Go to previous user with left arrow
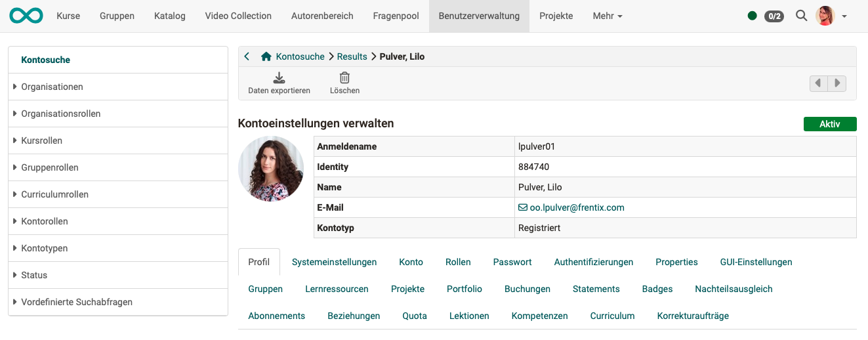Screen dimensions: 868x340 (819, 83)
